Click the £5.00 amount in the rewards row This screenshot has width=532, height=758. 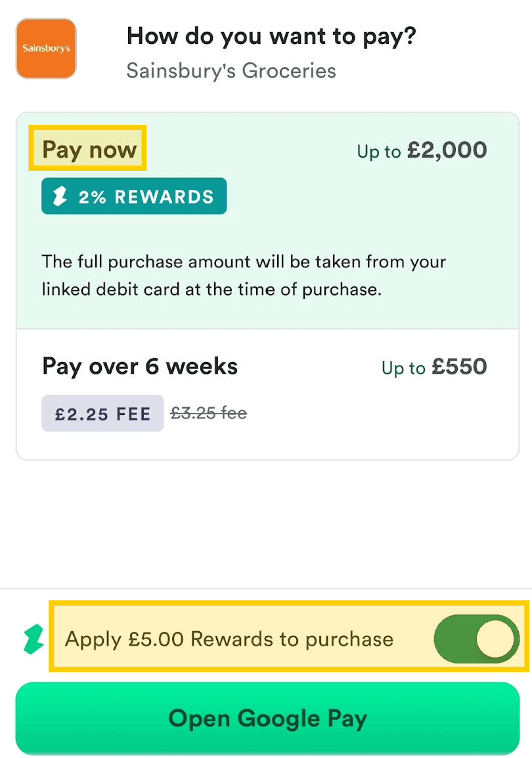(x=155, y=638)
